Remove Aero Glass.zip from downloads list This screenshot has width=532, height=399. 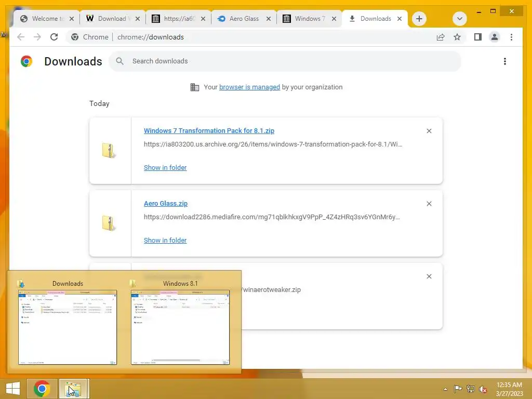pos(429,204)
